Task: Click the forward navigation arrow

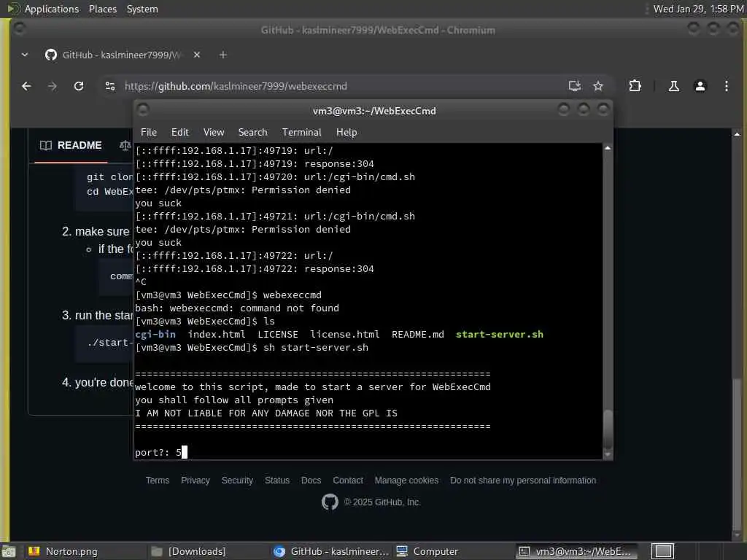Action: point(53,86)
